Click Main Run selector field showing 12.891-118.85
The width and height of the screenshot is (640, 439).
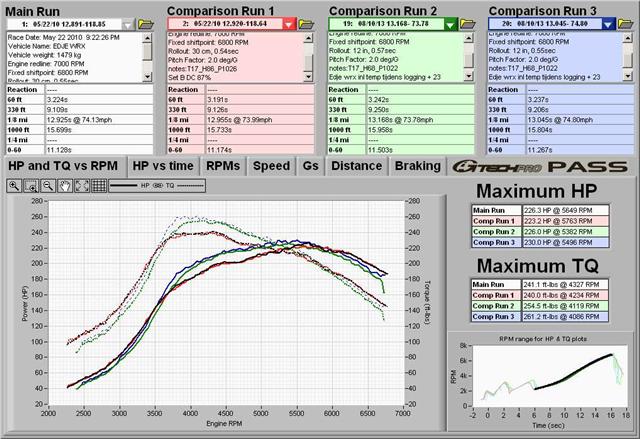point(64,24)
